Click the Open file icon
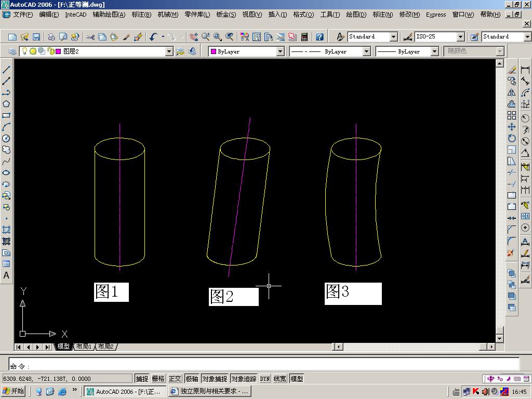Screen dimensions: 532x399 coord(24,37)
